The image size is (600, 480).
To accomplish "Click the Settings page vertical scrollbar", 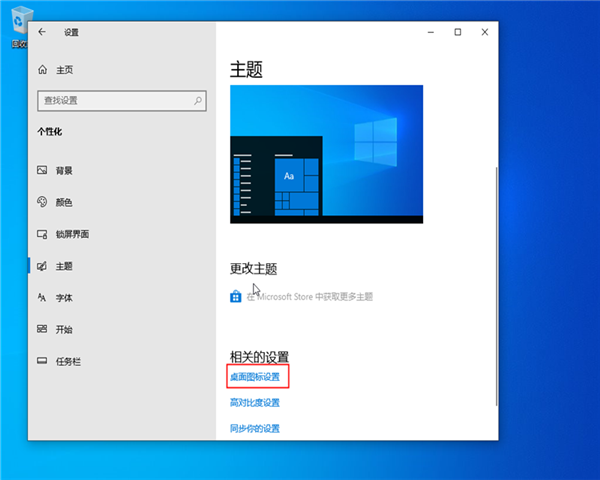I will [x=494, y=280].
